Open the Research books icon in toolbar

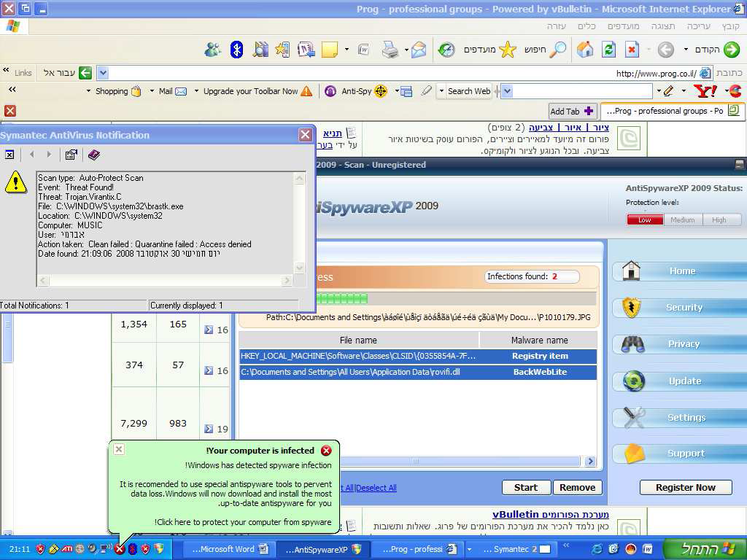pos(260,50)
